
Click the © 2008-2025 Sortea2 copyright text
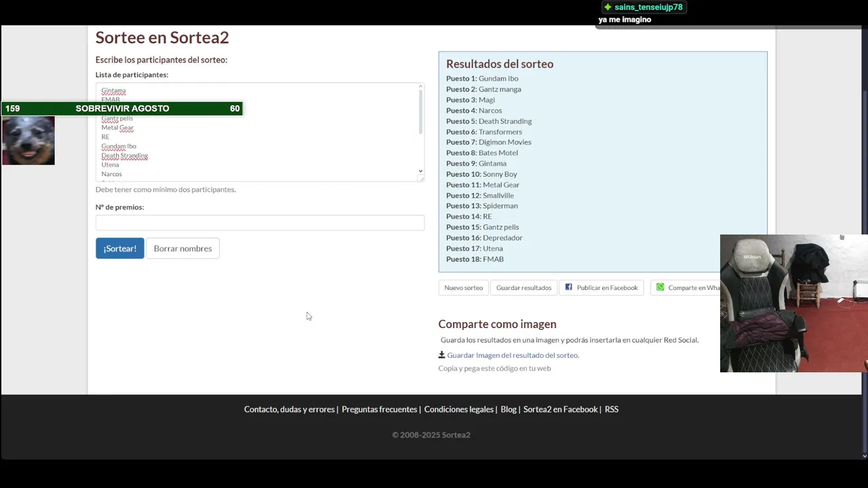(431, 435)
